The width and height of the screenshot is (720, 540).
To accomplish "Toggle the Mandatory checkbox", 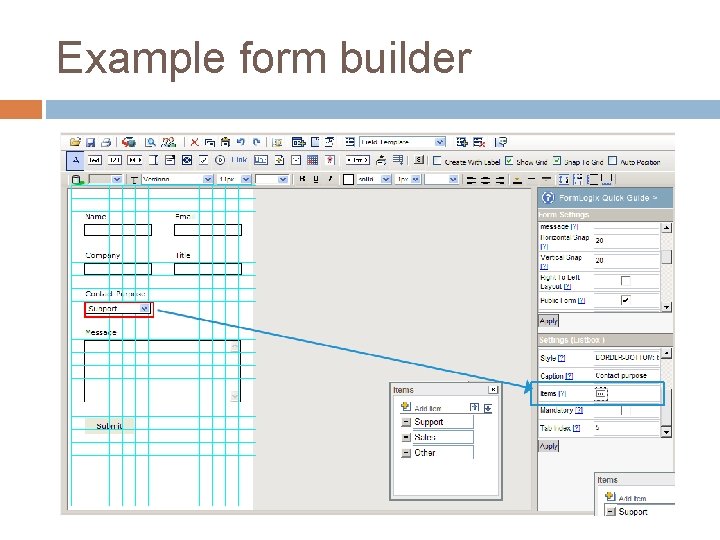I will 625,411.
